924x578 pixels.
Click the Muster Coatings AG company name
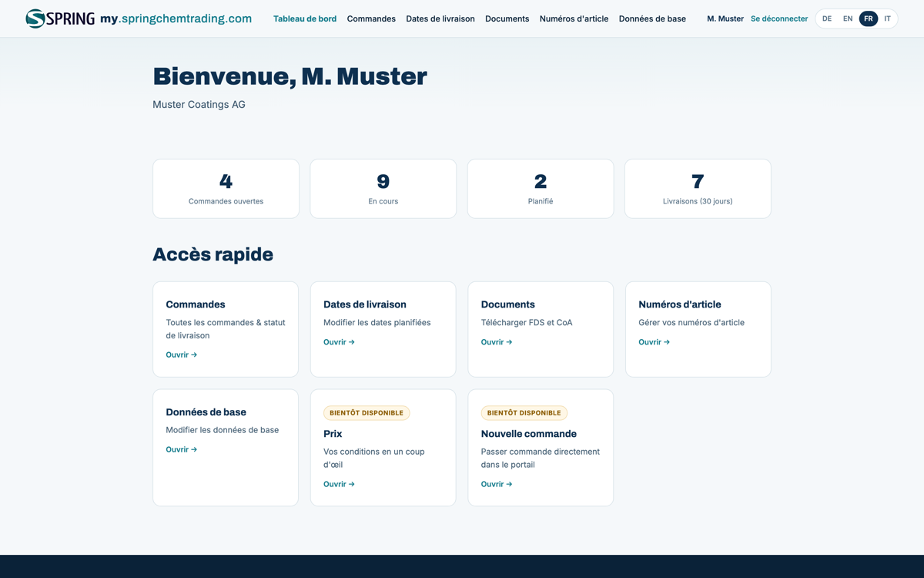(199, 105)
